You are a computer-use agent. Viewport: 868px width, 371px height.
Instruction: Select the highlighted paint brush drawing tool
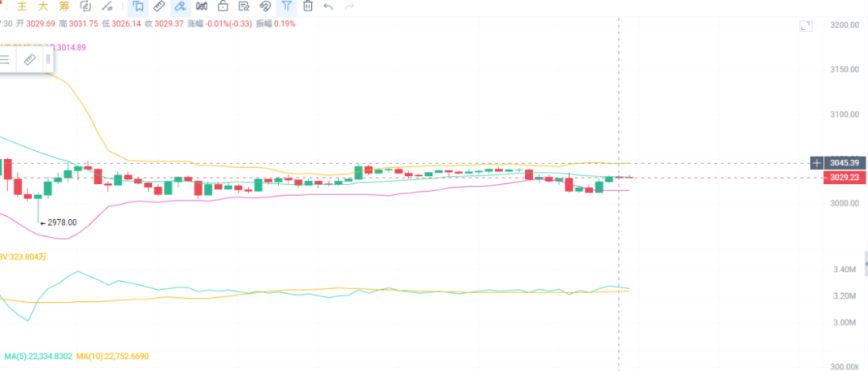click(x=180, y=6)
